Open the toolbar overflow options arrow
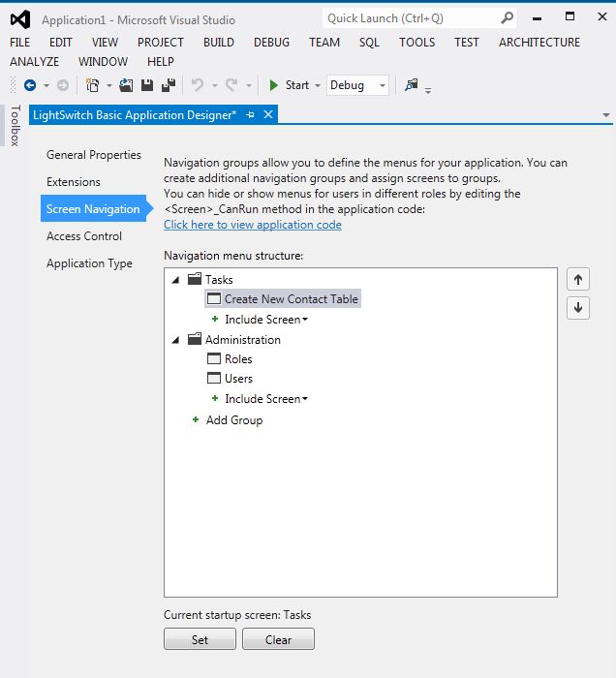 pyautogui.click(x=428, y=90)
